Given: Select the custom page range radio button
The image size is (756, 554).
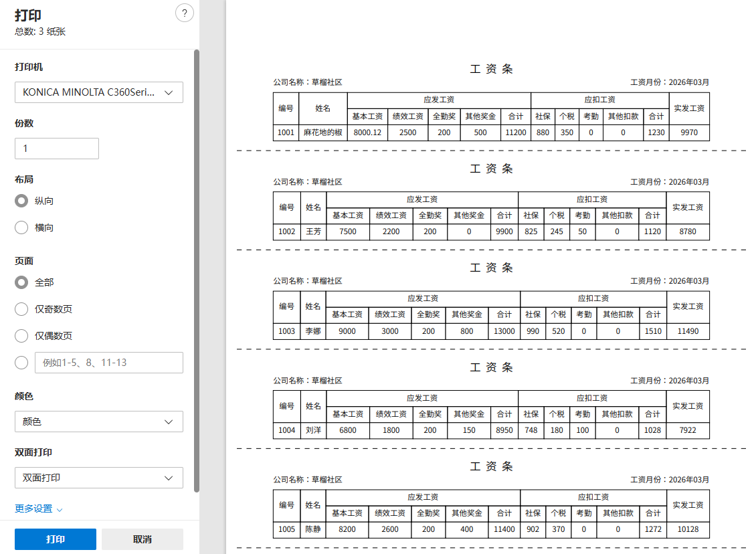Looking at the screenshot, I should (x=22, y=363).
